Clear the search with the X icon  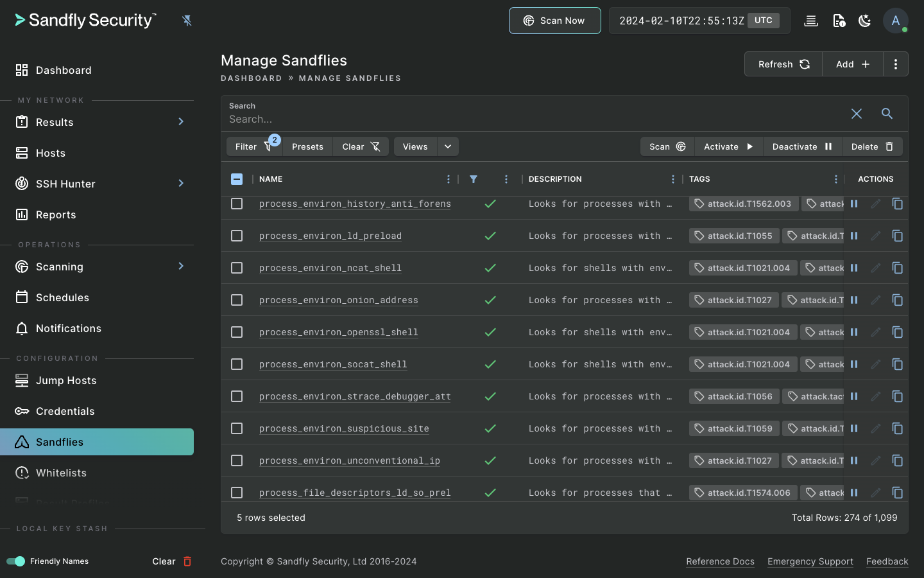pyautogui.click(x=857, y=114)
